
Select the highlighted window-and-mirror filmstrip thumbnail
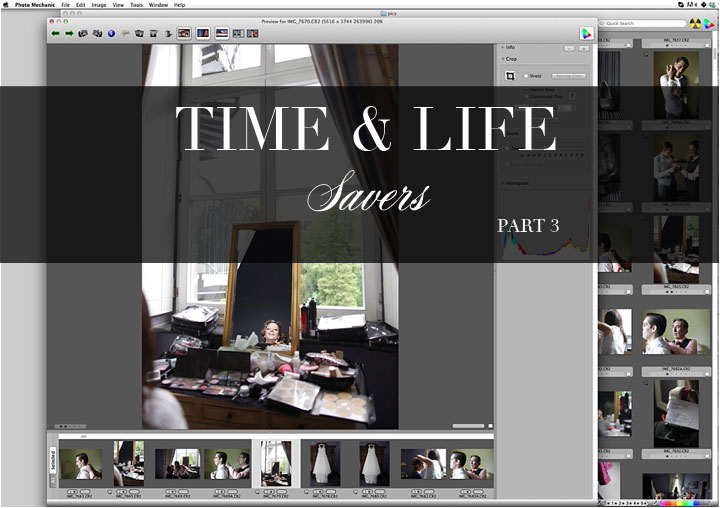pyautogui.click(x=276, y=464)
